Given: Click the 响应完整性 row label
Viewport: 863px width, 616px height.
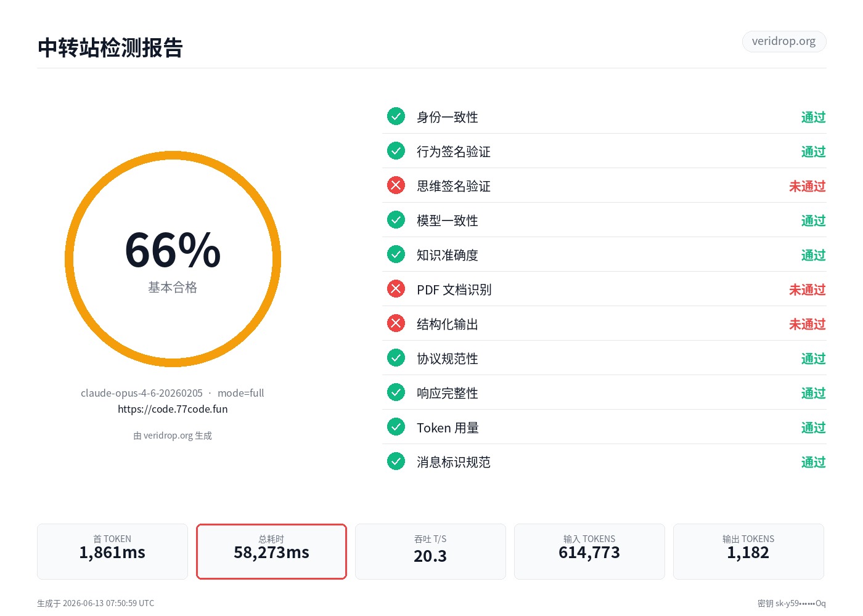Looking at the screenshot, I should click(448, 393).
